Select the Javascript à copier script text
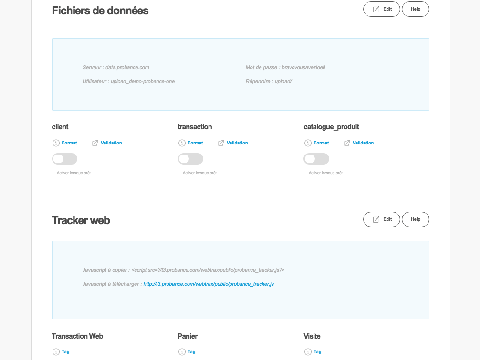 point(207,270)
